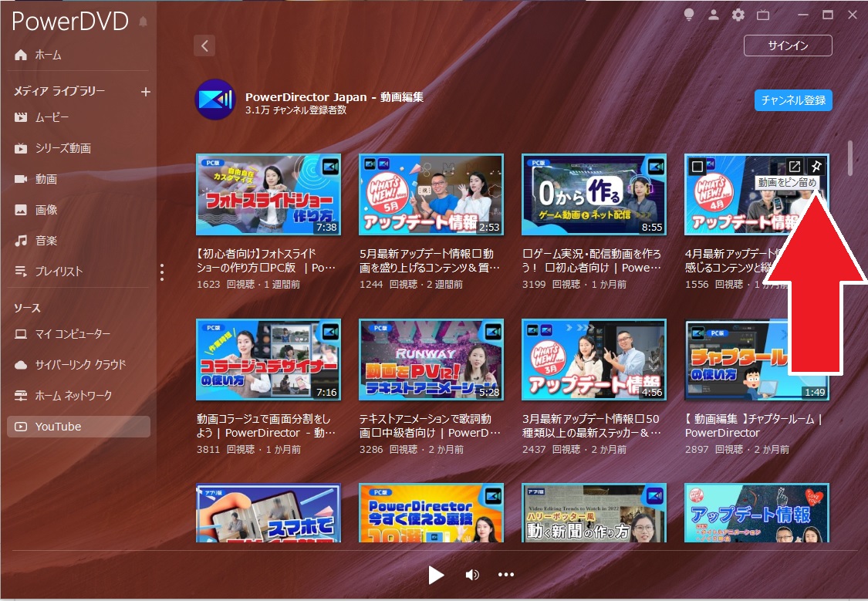Open title テキストアニメーションで歌詞動画
Screen dimensions: 868x601
tap(430, 426)
